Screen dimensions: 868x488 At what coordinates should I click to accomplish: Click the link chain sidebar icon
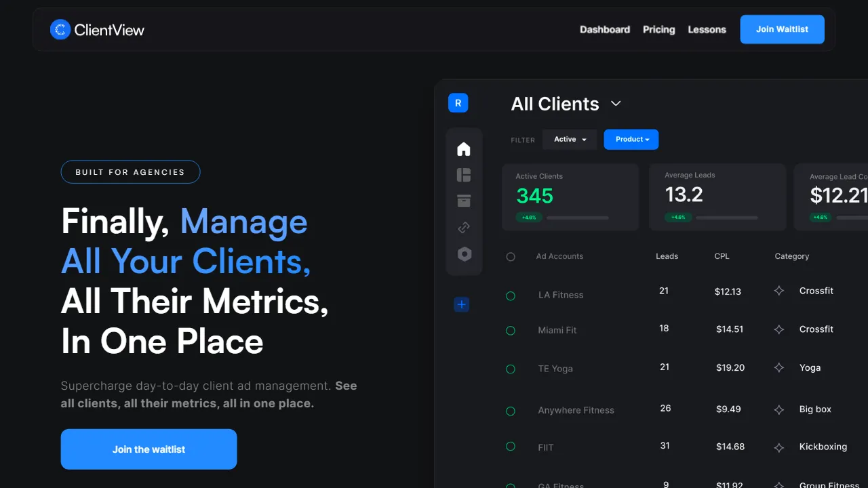pos(464,227)
